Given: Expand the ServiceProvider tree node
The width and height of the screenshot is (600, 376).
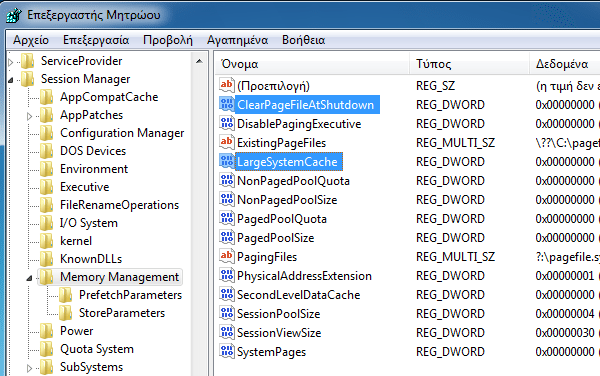Looking at the screenshot, I should 11,62.
